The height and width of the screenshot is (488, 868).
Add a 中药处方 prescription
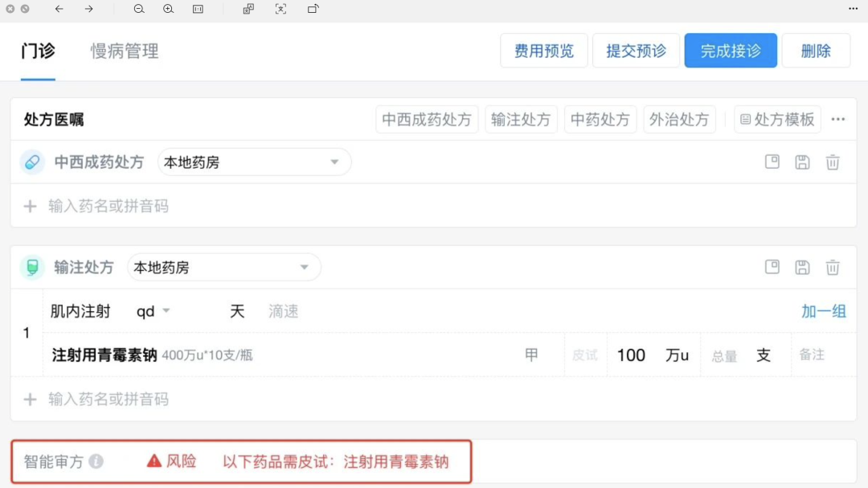(600, 120)
